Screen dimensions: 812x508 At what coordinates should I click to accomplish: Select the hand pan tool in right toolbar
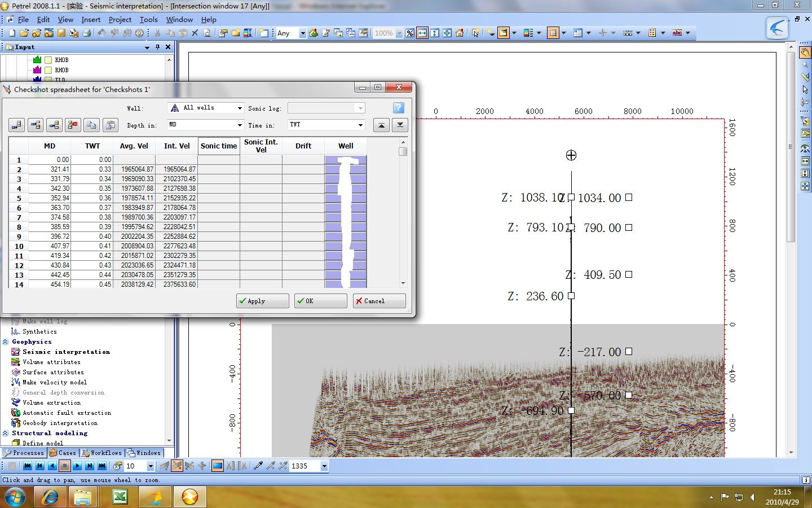pyautogui.click(x=805, y=52)
